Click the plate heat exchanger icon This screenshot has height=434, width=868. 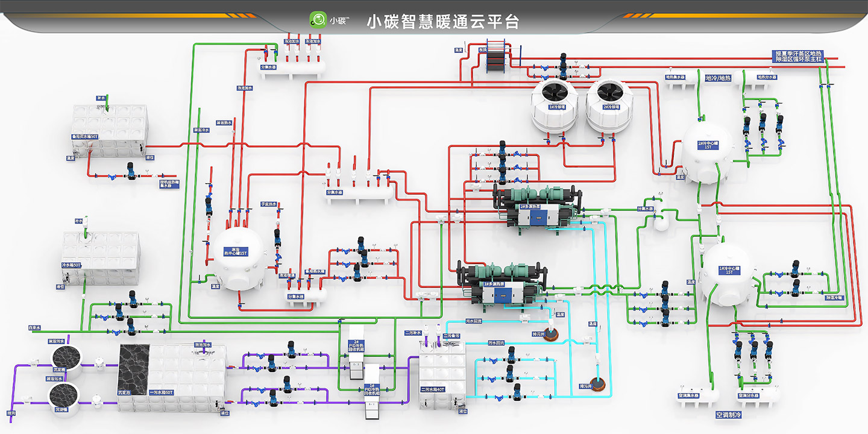[x=498, y=57]
